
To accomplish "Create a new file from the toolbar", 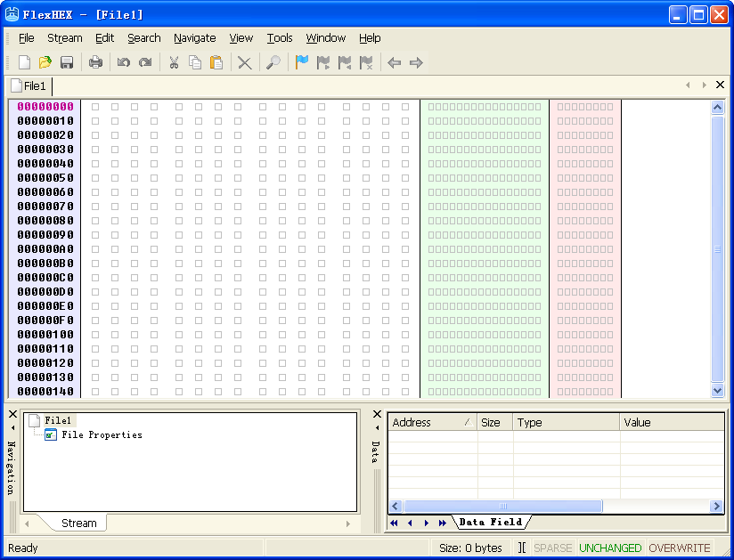I will coord(24,62).
